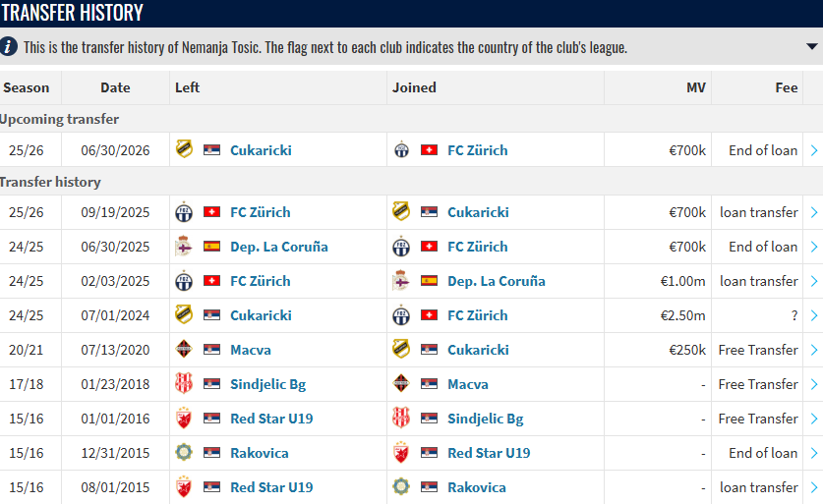Click FC Zürich crest in upcoming transfer row
This screenshot has width=823, height=504.
[401, 150]
